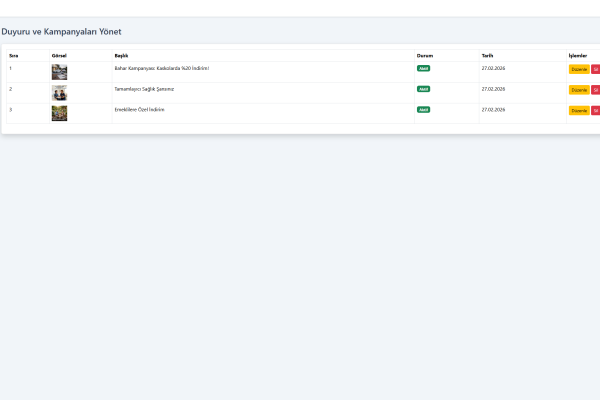Edit the Emeklilere Özel İndirim announcement
Image resolution: width=600 pixels, height=400 pixels.
pyautogui.click(x=578, y=110)
